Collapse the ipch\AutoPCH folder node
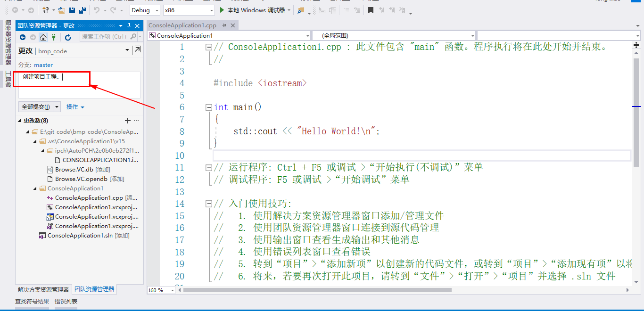This screenshot has height=311, width=644. (x=43, y=151)
